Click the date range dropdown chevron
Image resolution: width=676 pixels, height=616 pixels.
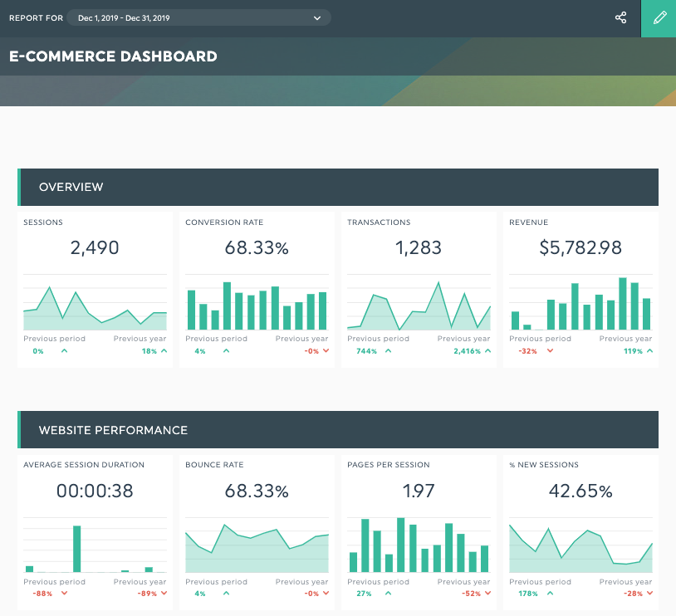click(x=317, y=18)
